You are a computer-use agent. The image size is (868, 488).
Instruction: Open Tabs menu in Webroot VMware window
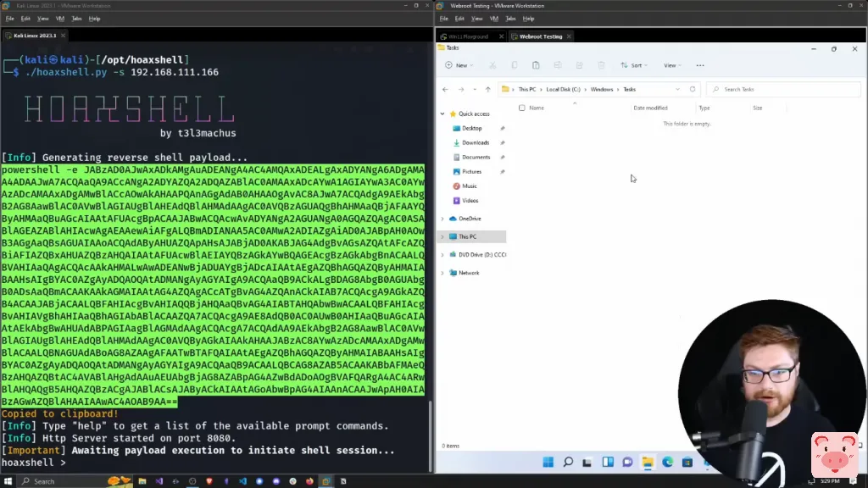coord(510,19)
